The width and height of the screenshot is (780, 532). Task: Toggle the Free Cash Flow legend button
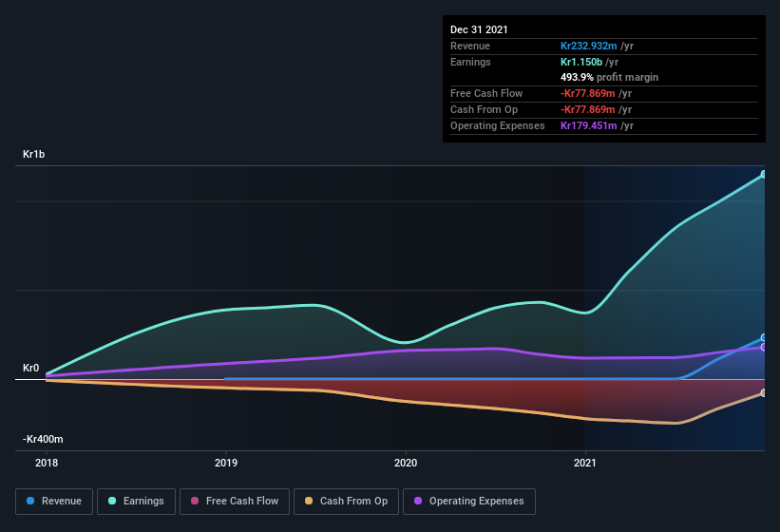[235, 502]
